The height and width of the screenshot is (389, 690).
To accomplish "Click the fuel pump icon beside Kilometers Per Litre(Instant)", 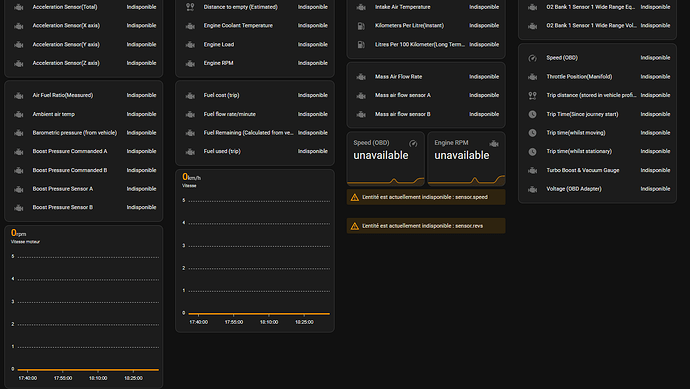I will pos(361,26).
